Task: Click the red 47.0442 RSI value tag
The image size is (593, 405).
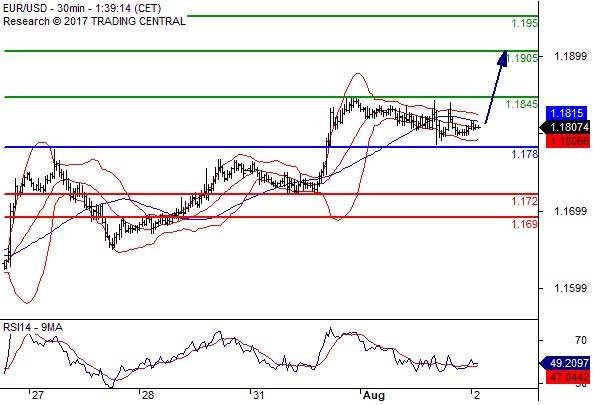Action: tap(568, 377)
